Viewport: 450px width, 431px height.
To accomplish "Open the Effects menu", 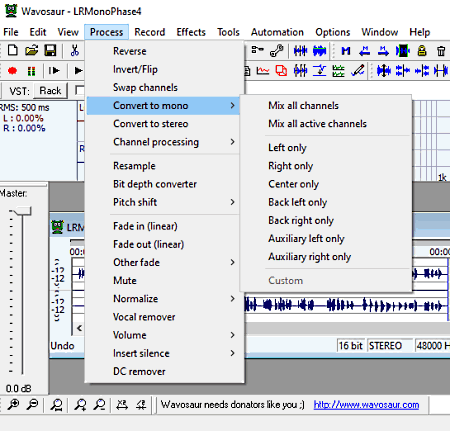I will [x=191, y=32].
